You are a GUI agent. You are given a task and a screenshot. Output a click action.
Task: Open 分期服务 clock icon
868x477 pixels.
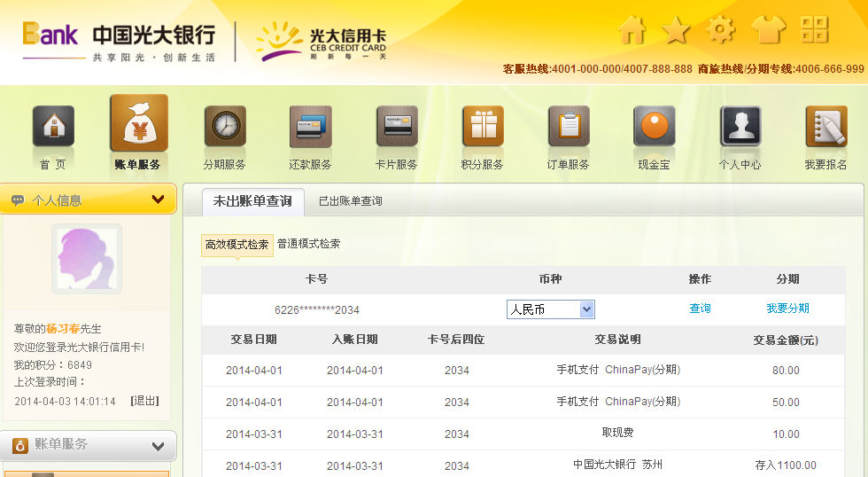click(225, 127)
